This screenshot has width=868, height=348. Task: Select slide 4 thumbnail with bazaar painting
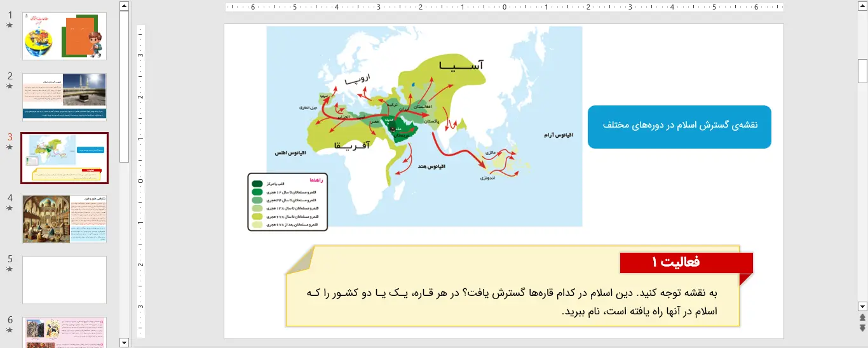64,219
